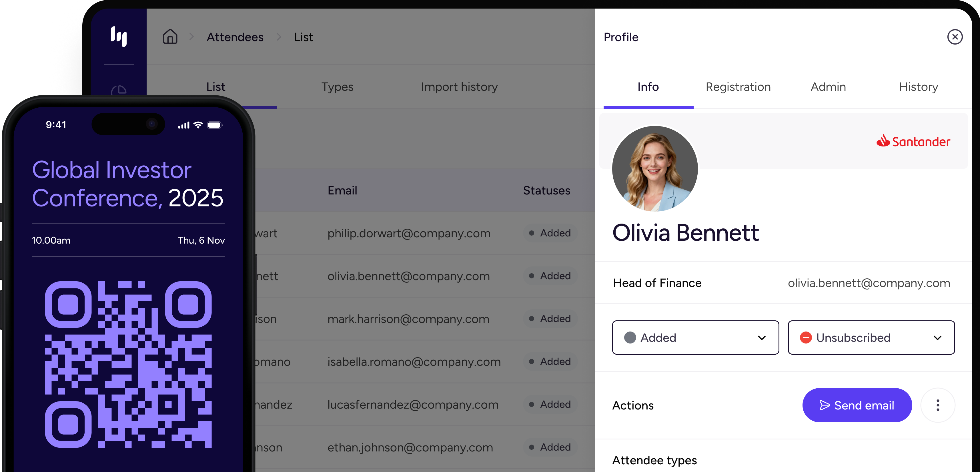Click the phone's Wi-Fi status icon
The image size is (980, 472).
pyautogui.click(x=198, y=125)
